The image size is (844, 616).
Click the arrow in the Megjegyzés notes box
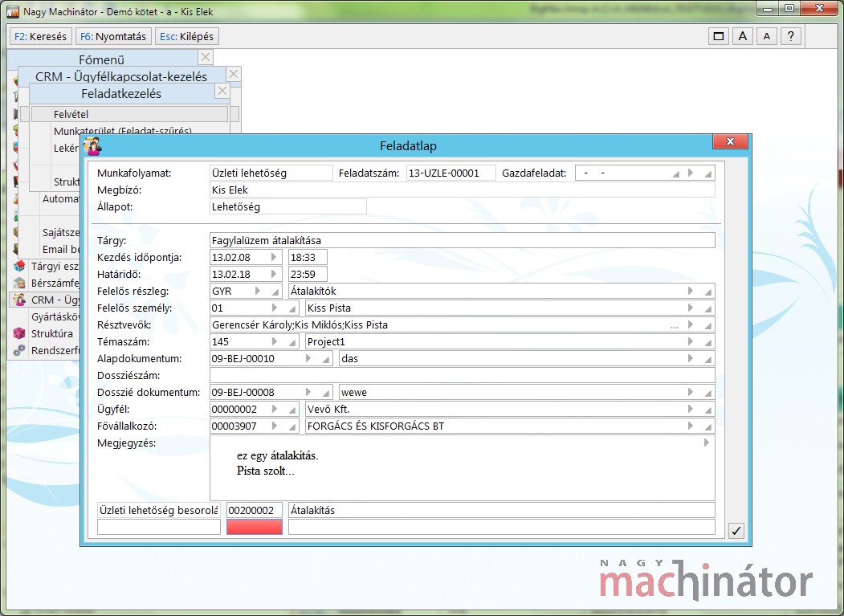tap(707, 443)
